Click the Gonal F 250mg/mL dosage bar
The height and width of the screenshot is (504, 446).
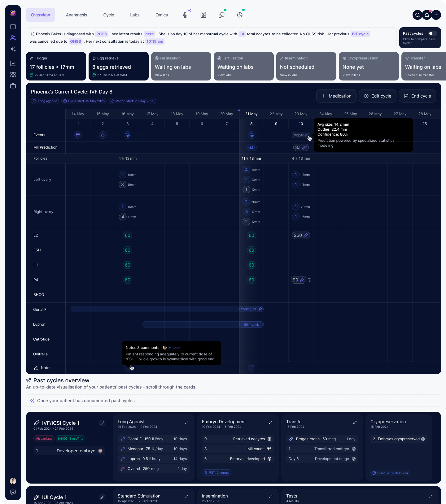[x=251, y=309]
